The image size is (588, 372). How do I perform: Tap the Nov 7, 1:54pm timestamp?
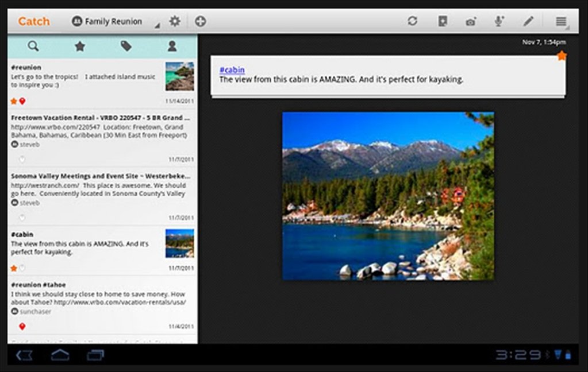click(544, 42)
